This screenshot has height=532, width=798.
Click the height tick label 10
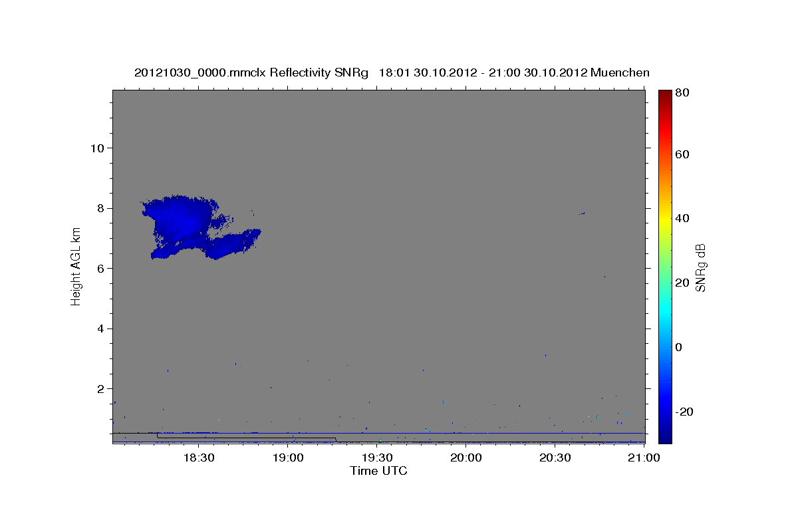(98, 148)
